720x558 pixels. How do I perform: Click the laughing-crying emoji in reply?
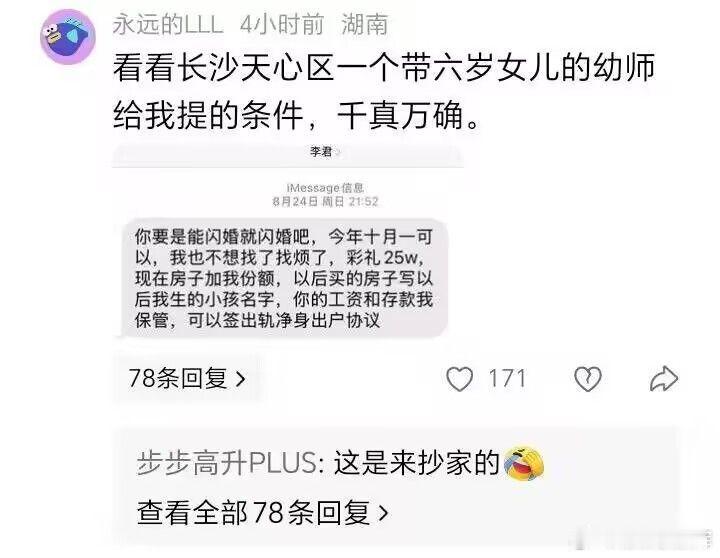524,462
